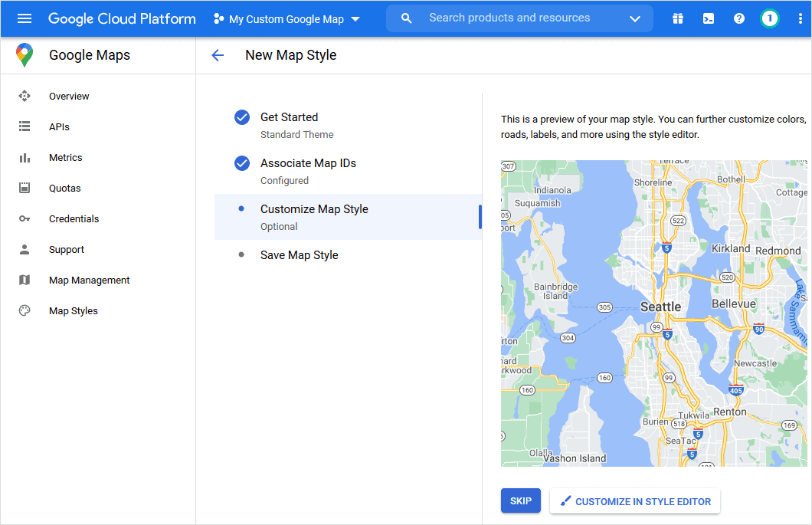Screen dimensions: 812x525
Task: Open the My Custom Google Map project selector
Action: click(x=287, y=19)
